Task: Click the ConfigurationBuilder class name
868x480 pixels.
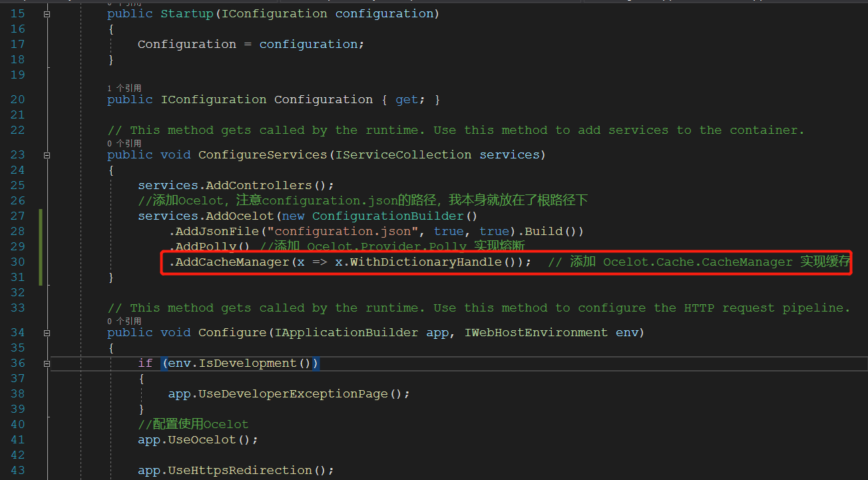Action: (388, 216)
